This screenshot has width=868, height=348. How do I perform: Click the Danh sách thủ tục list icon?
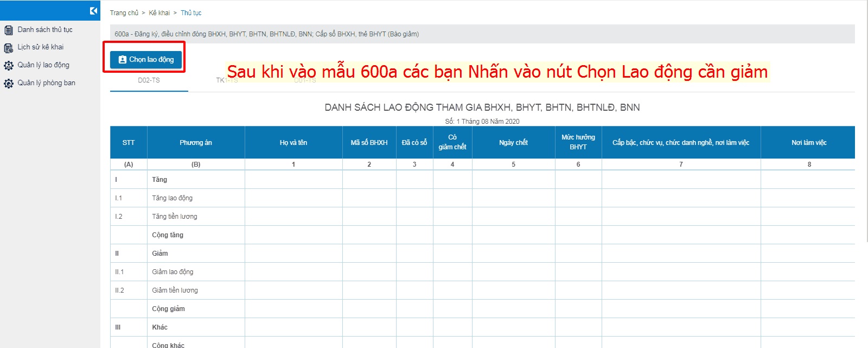(x=9, y=30)
